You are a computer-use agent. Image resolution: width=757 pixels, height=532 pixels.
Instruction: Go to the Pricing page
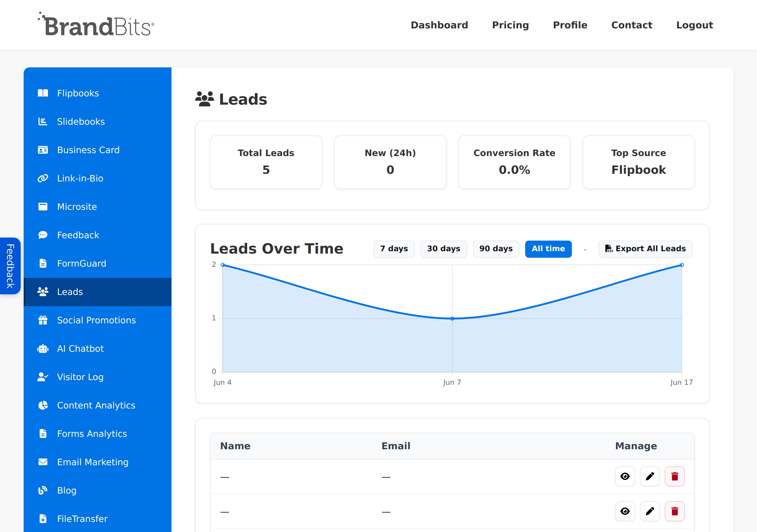[510, 25]
